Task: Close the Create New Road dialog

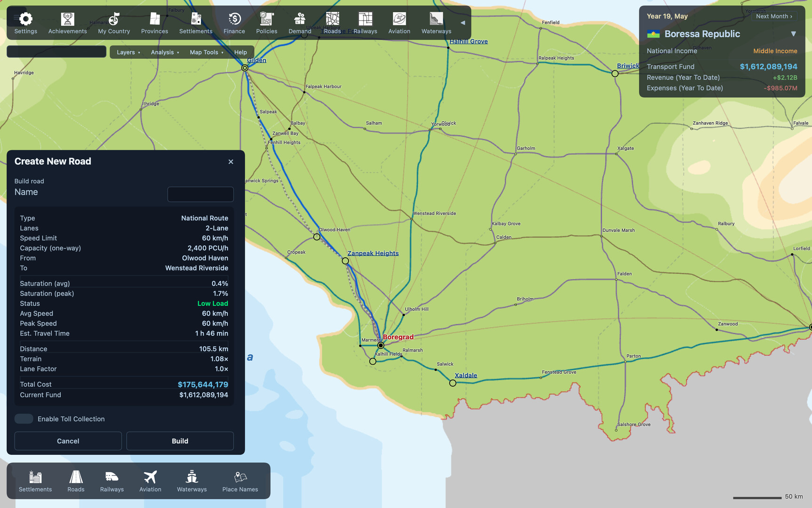Action: pos(231,162)
